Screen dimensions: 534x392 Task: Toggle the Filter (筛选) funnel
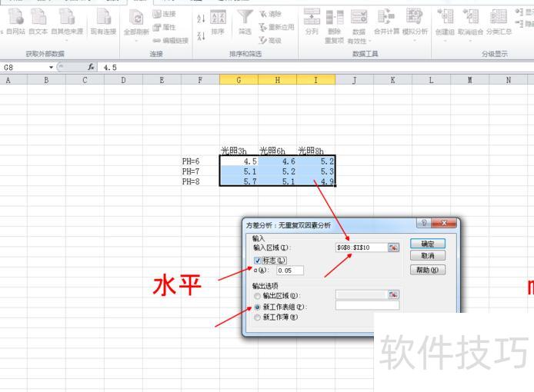click(245, 22)
